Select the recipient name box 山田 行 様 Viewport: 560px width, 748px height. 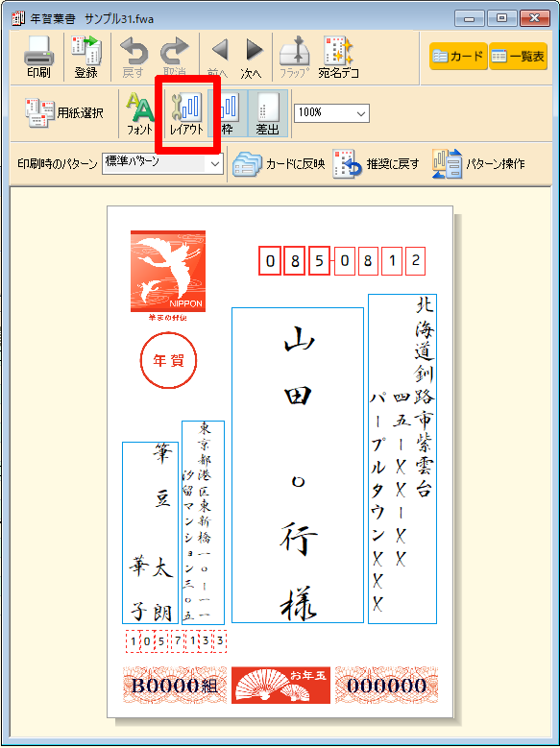[x=298, y=465]
